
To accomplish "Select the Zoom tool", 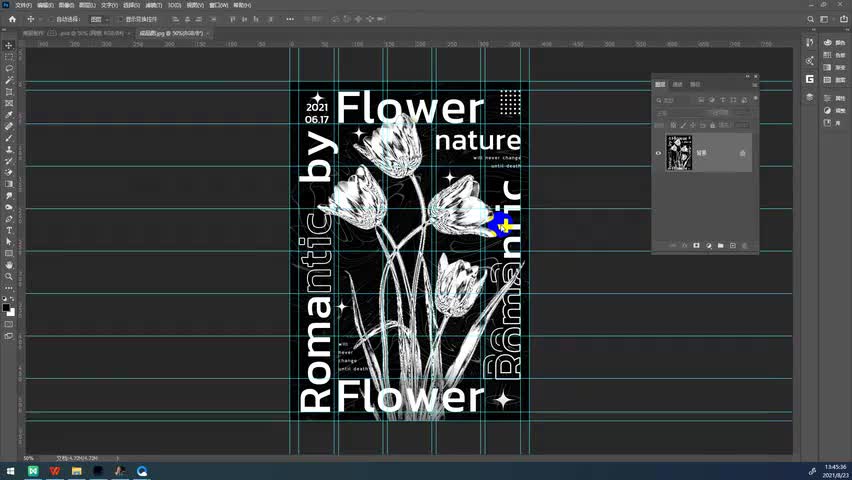I will [9, 276].
